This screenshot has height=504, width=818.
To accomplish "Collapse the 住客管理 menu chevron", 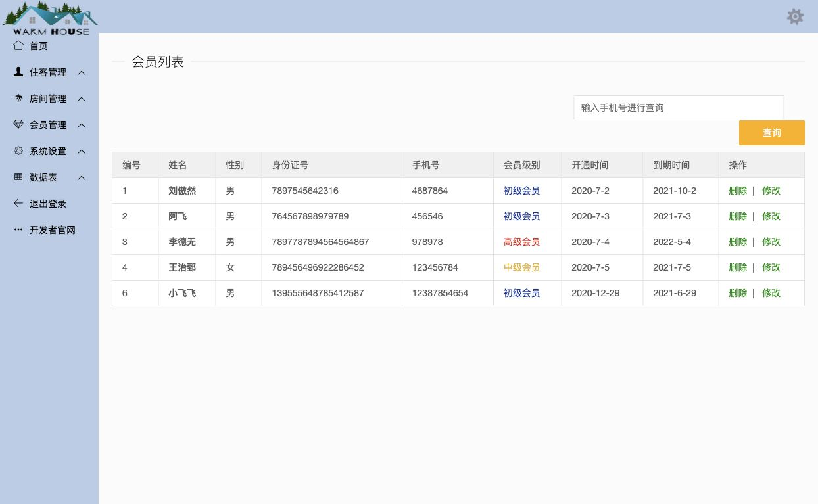I will 82,72.
